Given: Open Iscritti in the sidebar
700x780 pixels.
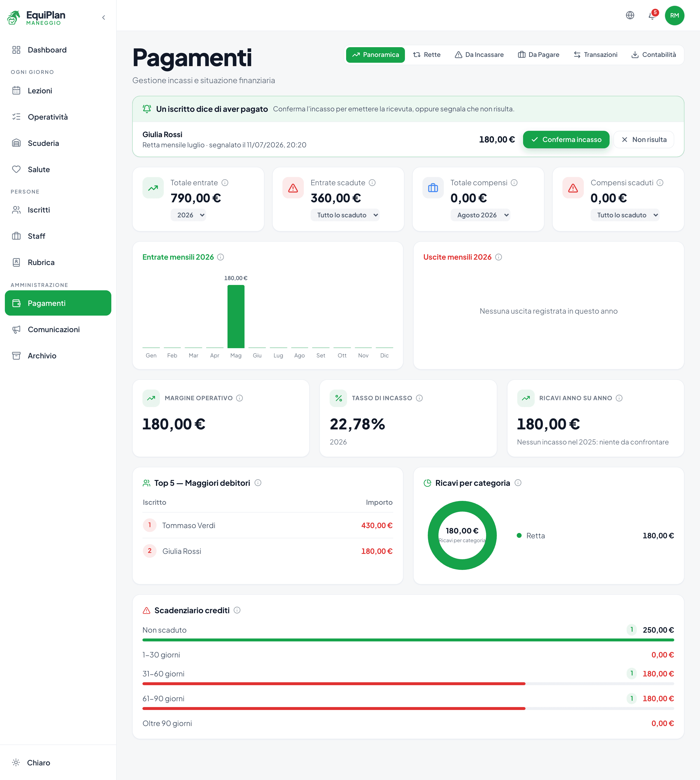Looking at the screenshot, I should (58, 210).
